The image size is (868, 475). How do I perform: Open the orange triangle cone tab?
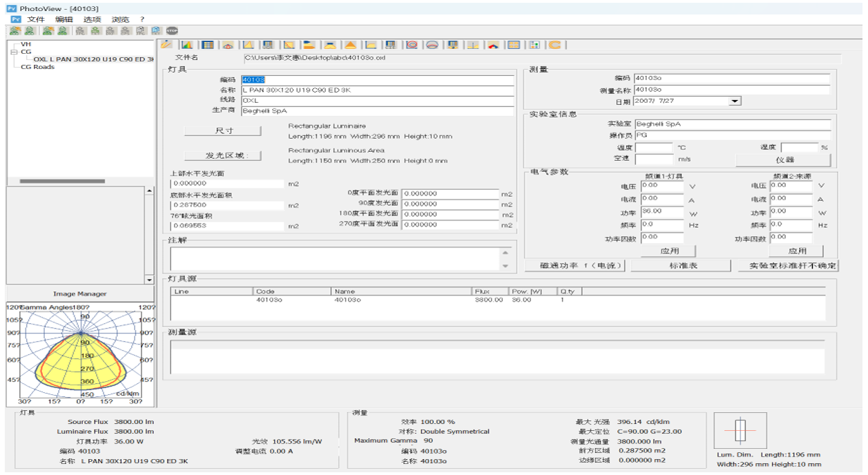350,45
